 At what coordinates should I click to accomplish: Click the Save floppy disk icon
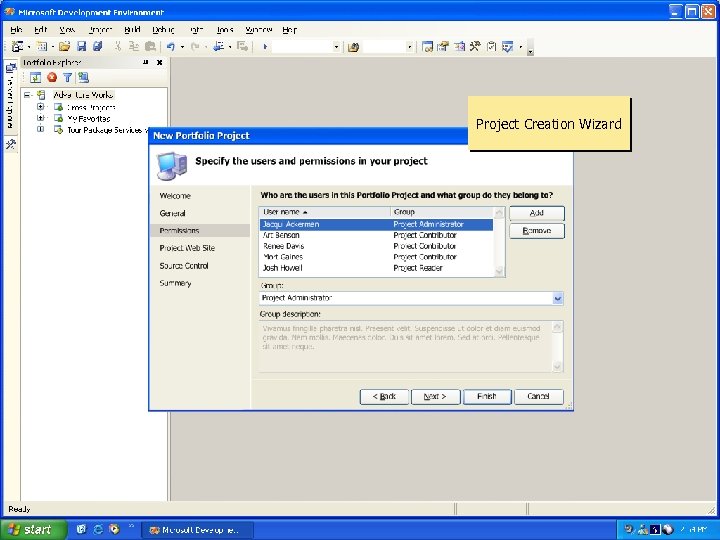tap(81, 46)
